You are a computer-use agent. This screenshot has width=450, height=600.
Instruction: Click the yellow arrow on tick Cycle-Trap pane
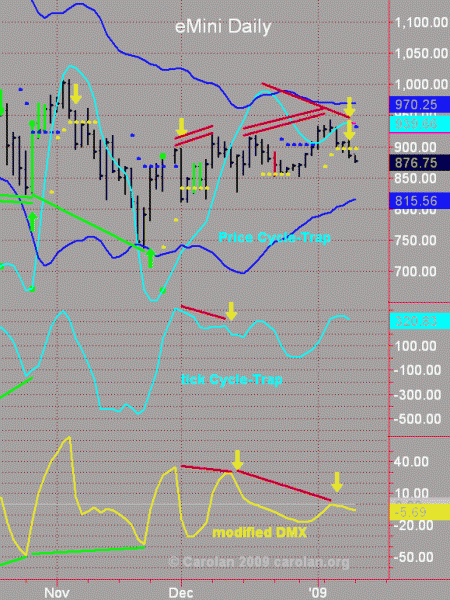click(231, 311)
